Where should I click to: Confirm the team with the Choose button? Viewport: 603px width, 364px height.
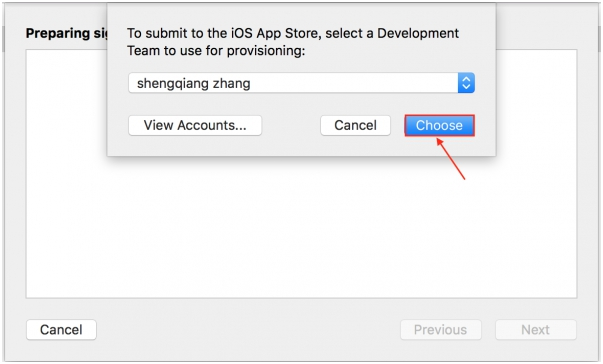(x=439, y=125)
